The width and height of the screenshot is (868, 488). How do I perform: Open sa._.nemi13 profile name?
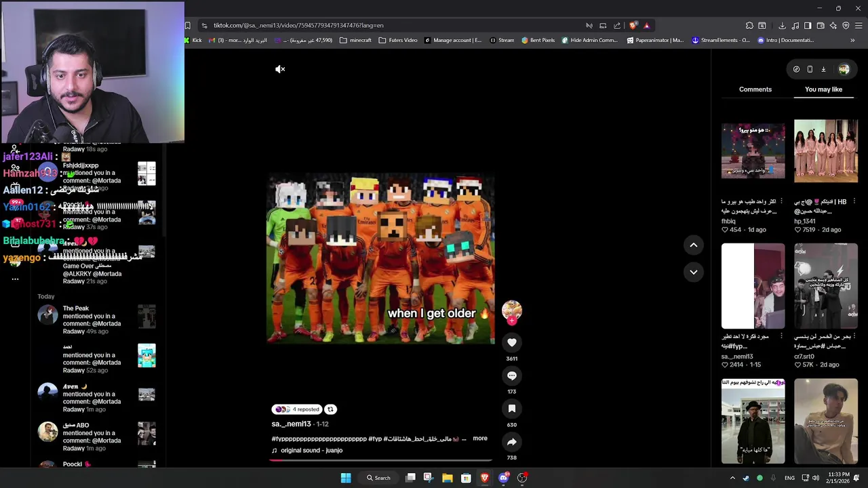(291, 424)
